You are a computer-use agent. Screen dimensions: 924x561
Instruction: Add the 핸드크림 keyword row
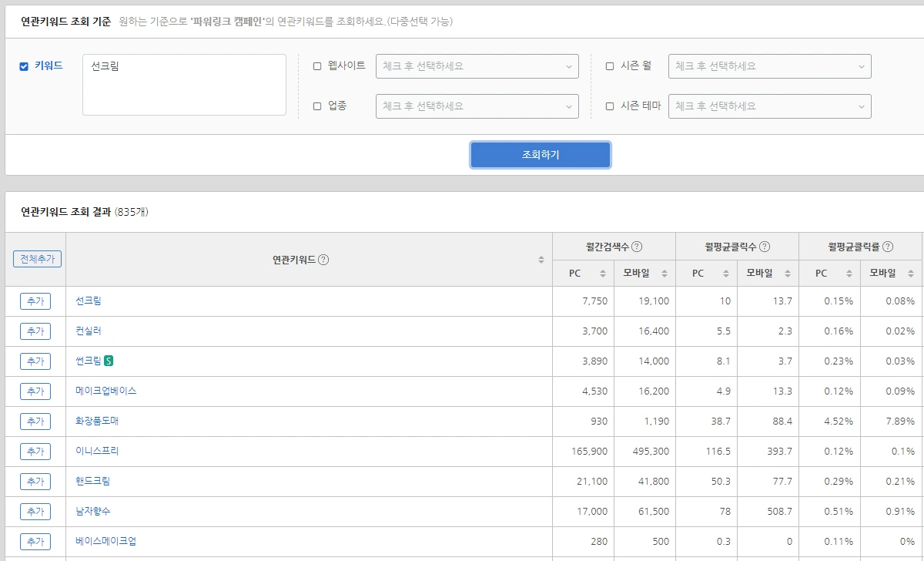point(35,482)
